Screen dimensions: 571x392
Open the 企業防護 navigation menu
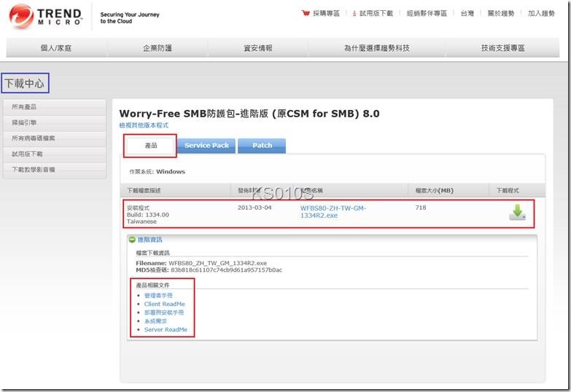(x=158, y=47)
